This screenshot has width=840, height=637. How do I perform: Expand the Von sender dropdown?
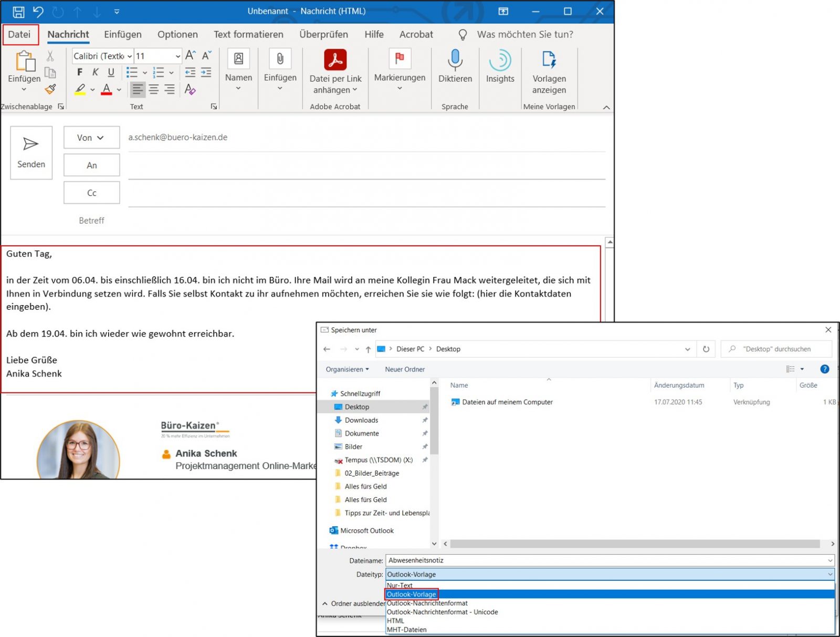91,138
